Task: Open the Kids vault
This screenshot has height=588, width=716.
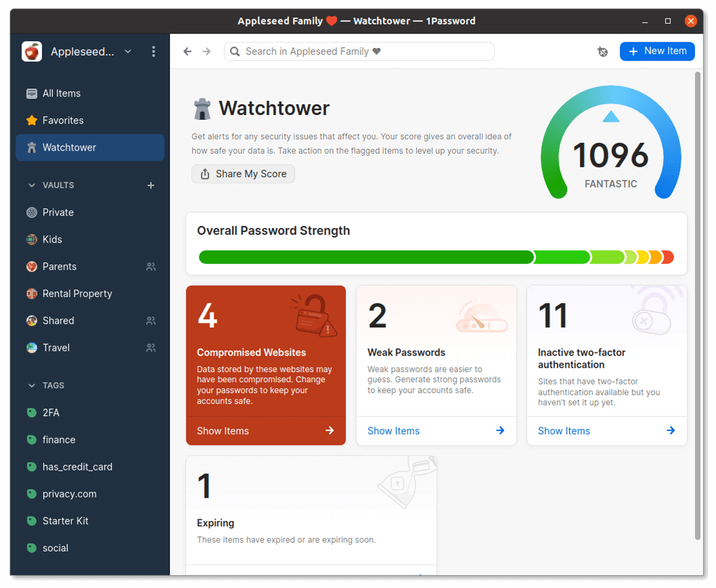Action: click(52, 239)
